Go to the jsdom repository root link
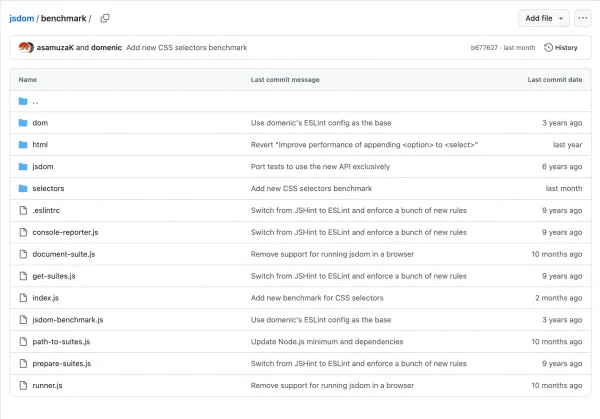Viewport: 600px width, 419px height. 22,18
